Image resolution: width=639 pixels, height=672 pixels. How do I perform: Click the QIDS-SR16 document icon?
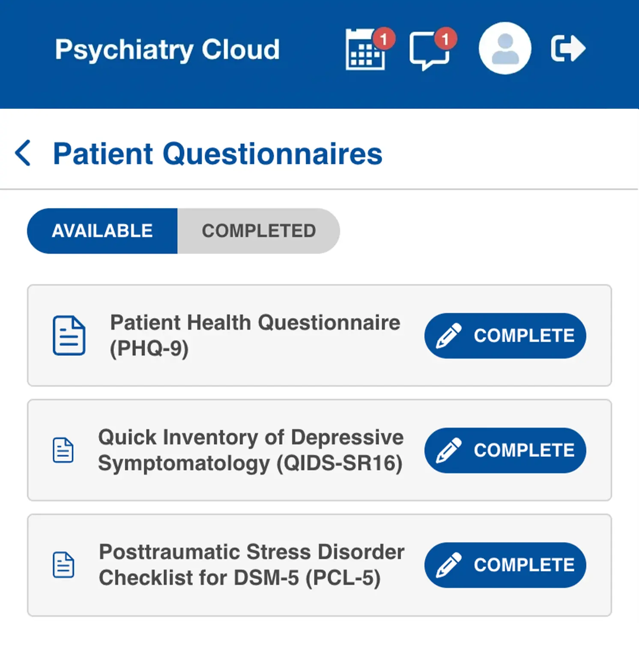pos(63,450)
